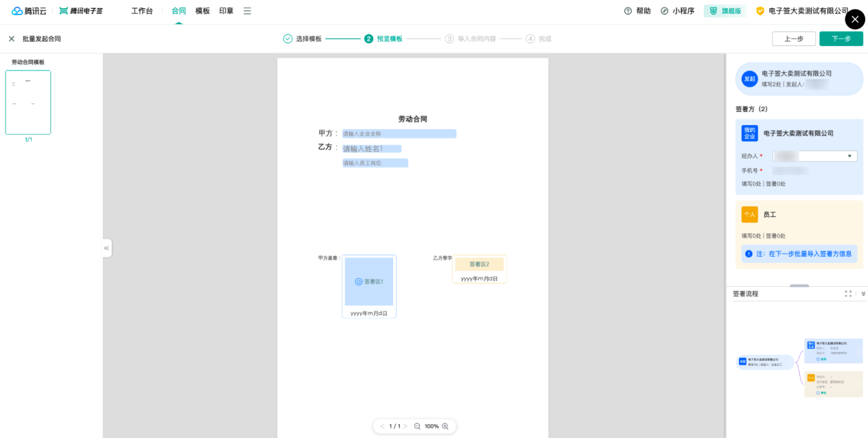Expand 签署流程 panel to fullscreen
The height and width of the screenshot is (438, 868).
848,293
